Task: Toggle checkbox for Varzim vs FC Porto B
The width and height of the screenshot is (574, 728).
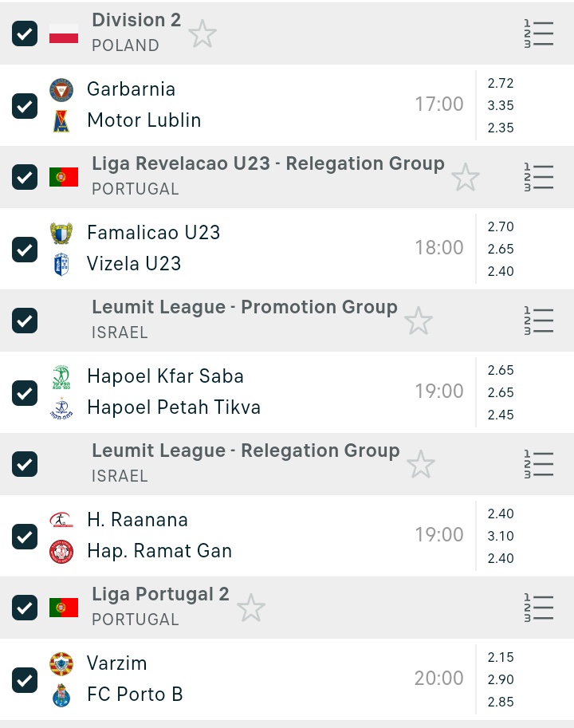Action: click(x=25, y=679)
